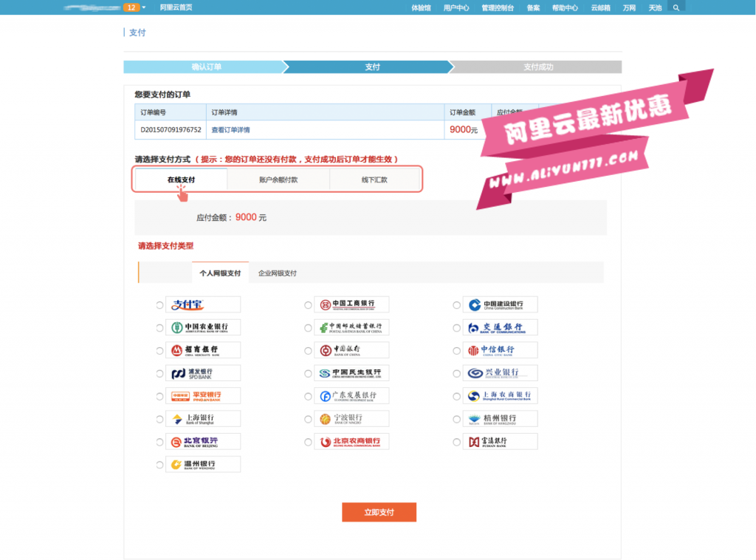Open 云邮箱 in the top navigation
The image size is (756, 560).
pyautogui.click(x=600, y=7)
